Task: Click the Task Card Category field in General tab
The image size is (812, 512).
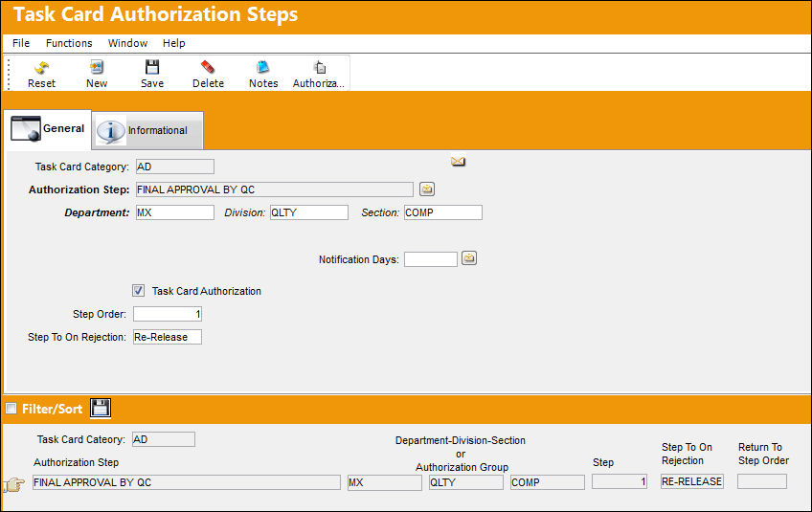Action: 175,167
